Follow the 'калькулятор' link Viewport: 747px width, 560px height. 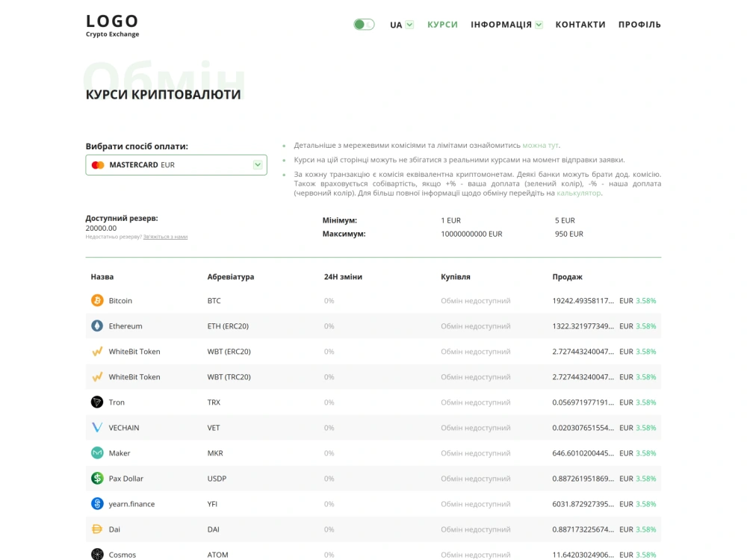(579, 193)
